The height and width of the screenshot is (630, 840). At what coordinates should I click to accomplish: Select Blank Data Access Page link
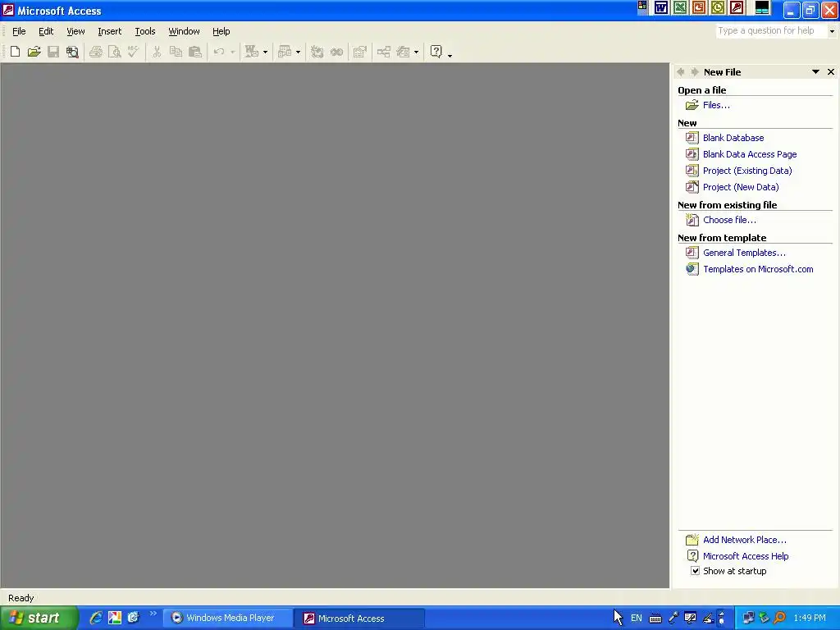coord(750,154)
